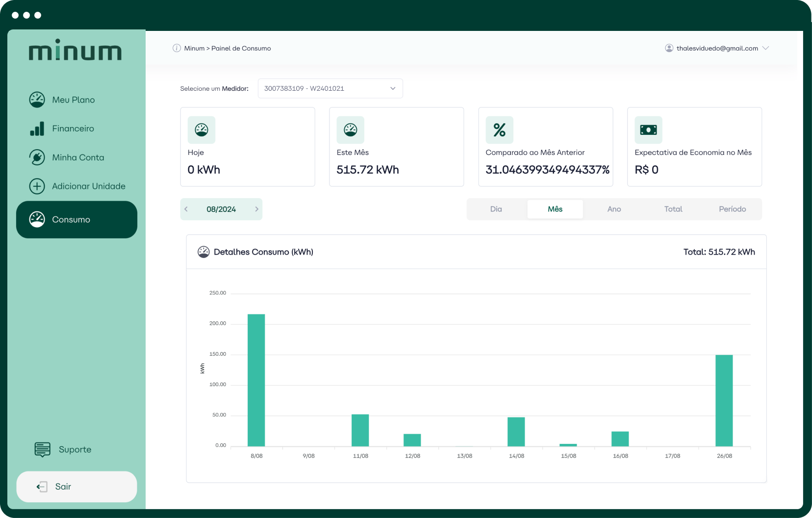812x518 pixels.
Task: Click the Adicionar Unidade plus icon
Action: point(37,186)
